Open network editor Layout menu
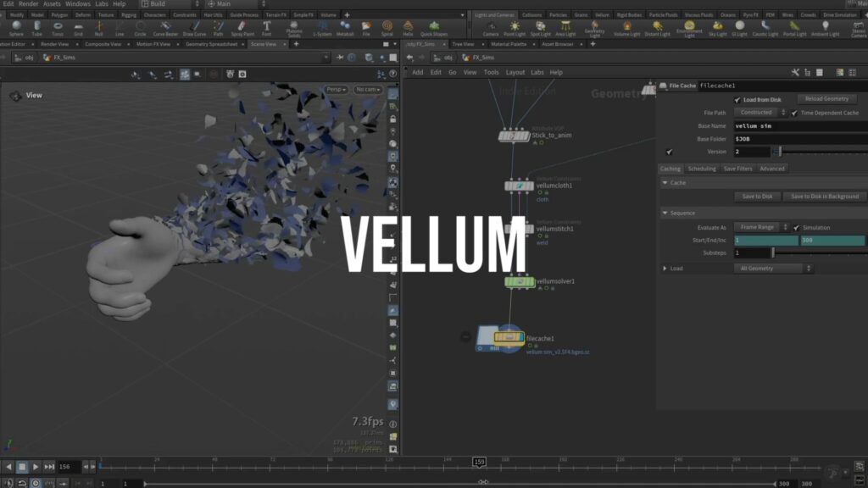 515,73
